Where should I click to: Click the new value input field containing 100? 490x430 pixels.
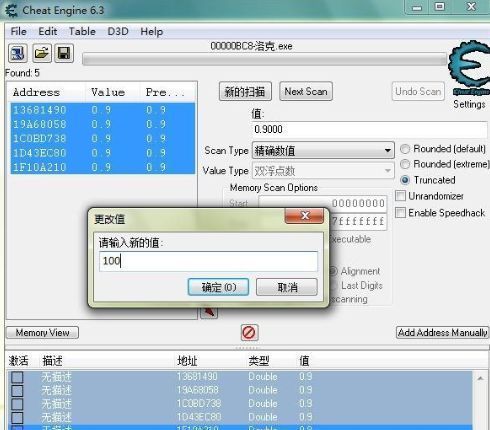pyautogui.click(x=208, y=261)
